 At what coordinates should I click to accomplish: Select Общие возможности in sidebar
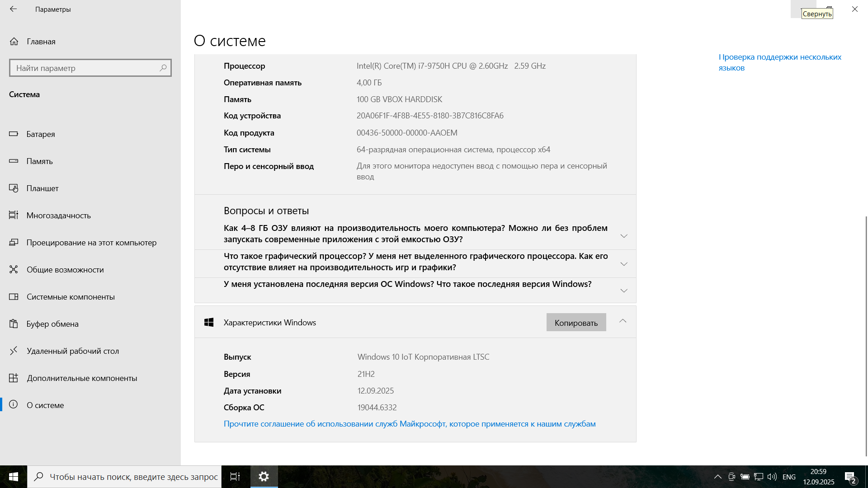point(65,270)
